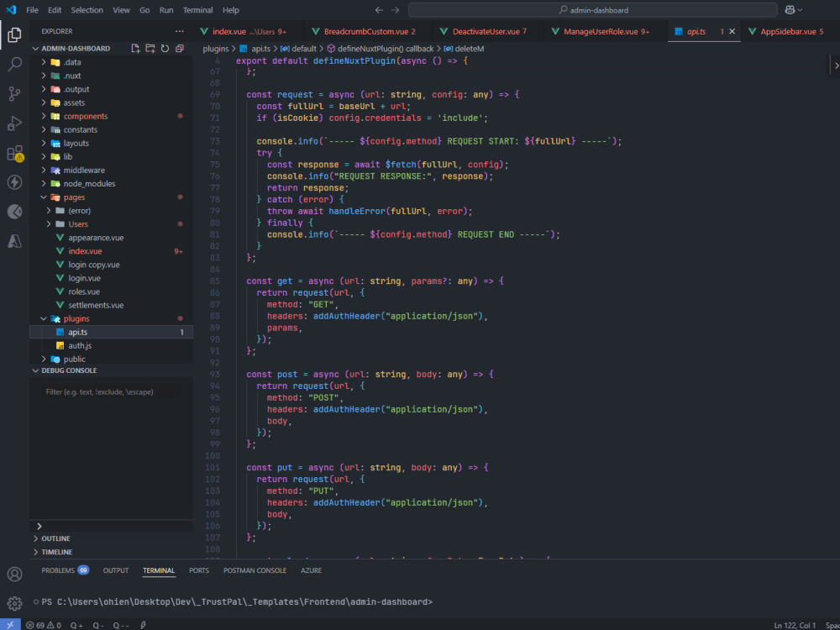
Task: Close the api.ts editor tab
Action: [x=732, y=32]
